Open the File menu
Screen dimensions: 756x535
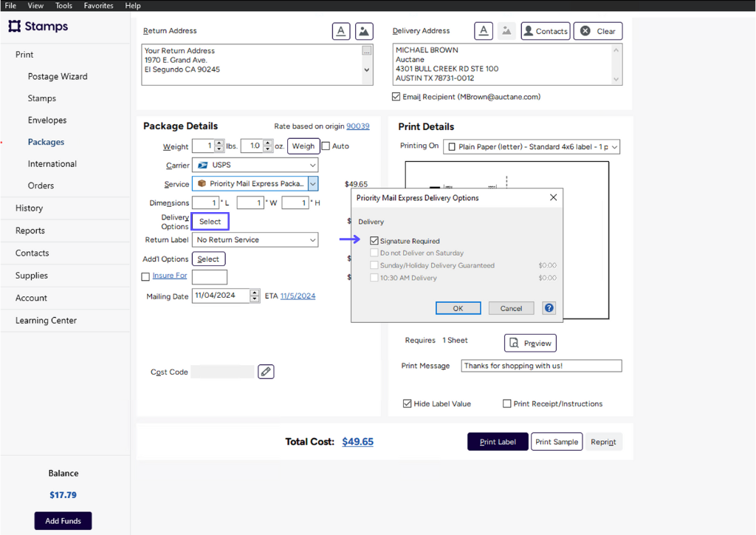click(x=10, y=5)
